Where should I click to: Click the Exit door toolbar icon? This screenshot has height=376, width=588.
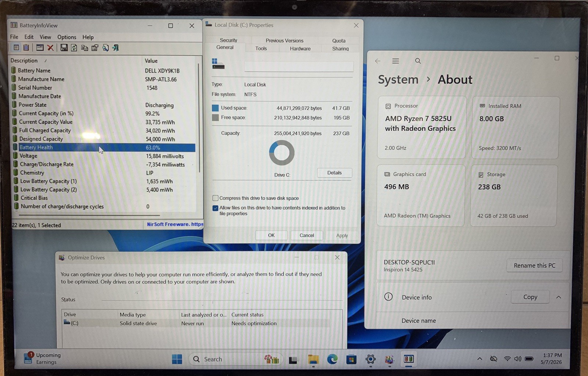tap(116, 47)
